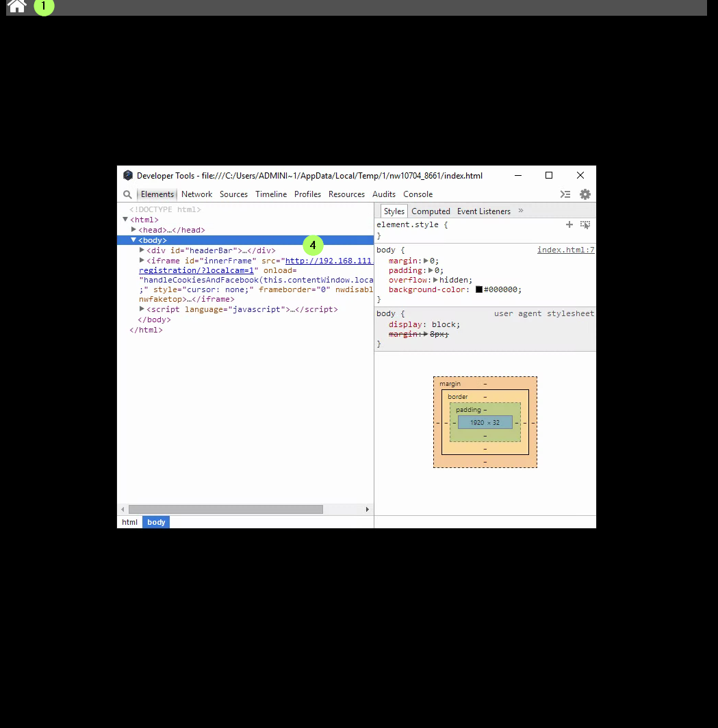Expand the div headerBar node
718x728 pixels.
(142, 250)
